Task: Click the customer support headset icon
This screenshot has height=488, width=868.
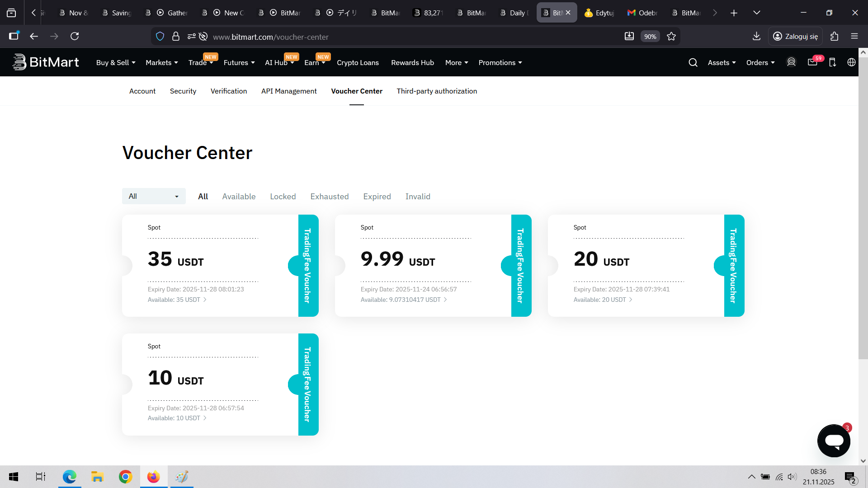Action: click(791, 62)
